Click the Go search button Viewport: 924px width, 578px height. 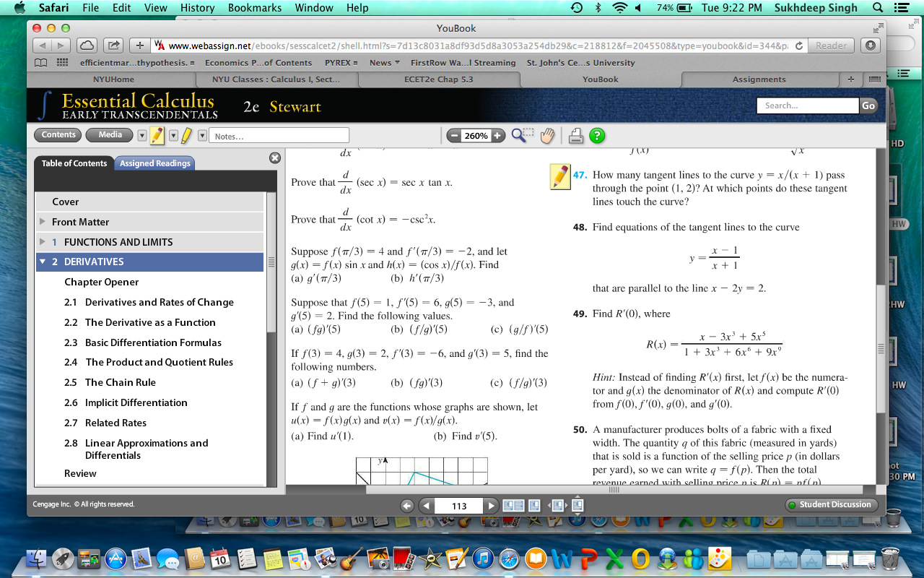[868, 105]
